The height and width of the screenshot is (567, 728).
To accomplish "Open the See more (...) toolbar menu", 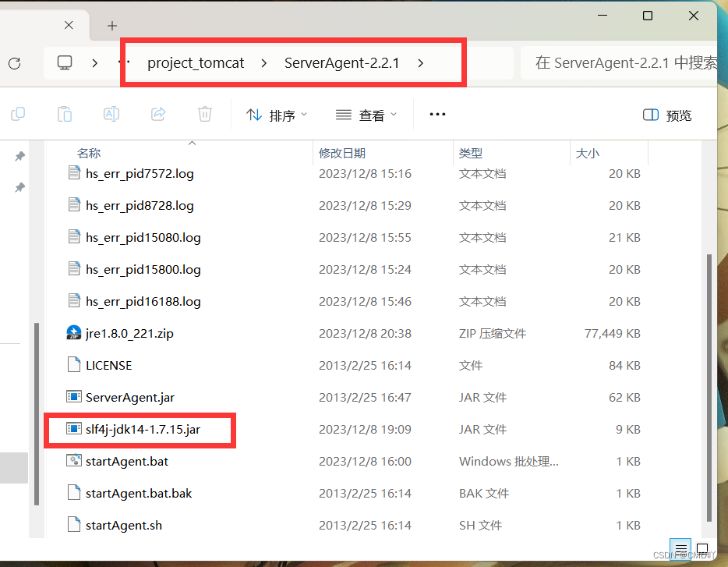I will click(x=437, y=114).
